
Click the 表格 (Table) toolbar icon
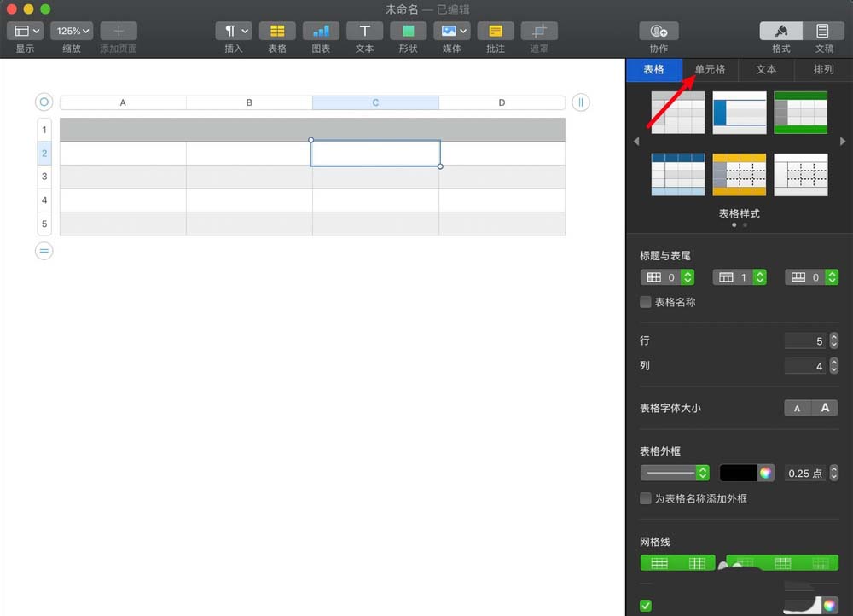[277, 32]
